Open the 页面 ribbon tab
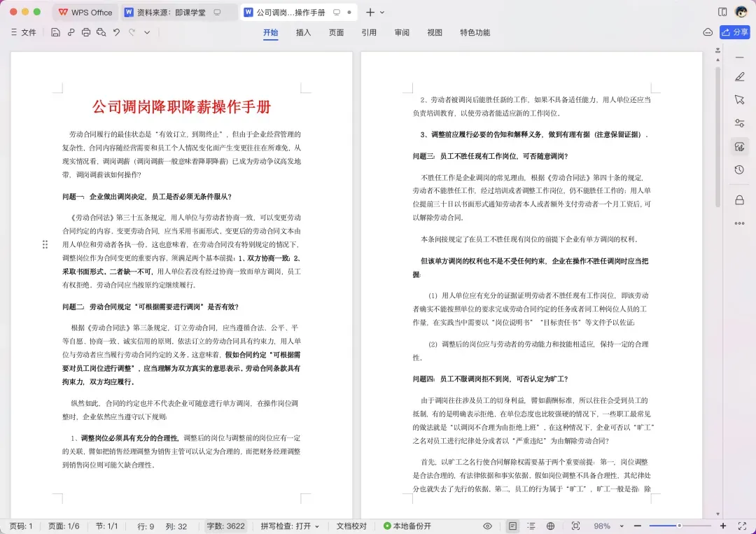Screen dimensions: 756x534 pos(336,32)
